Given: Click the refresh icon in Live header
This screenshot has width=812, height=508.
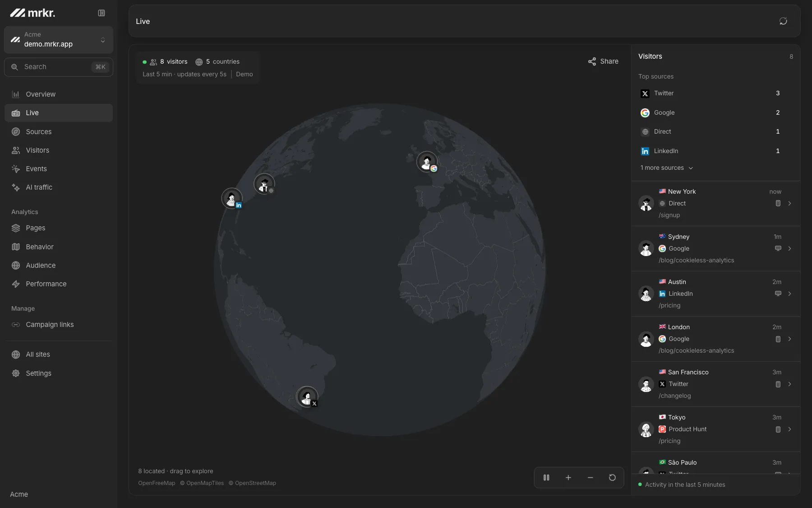Looking at the screenshot, I should 783,21.
